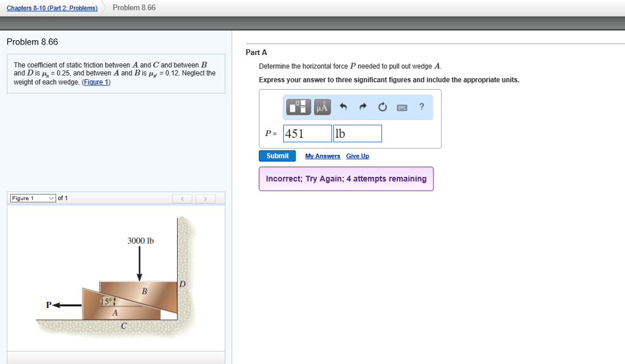
Task: Collapse the Part A section
Action: tap(256, 52)
